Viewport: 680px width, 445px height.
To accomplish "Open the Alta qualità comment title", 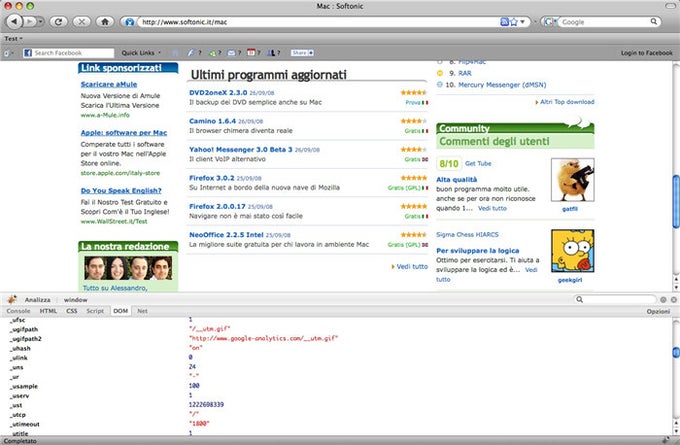I will (457, 179).
